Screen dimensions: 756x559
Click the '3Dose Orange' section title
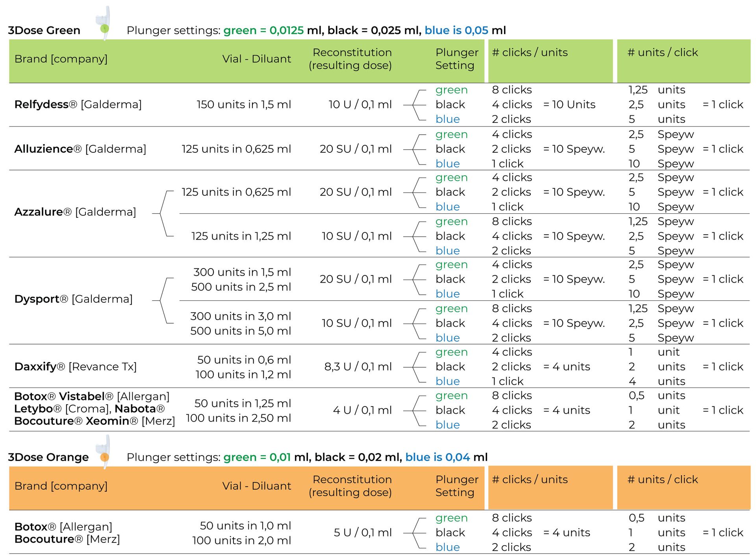[48, 457]
